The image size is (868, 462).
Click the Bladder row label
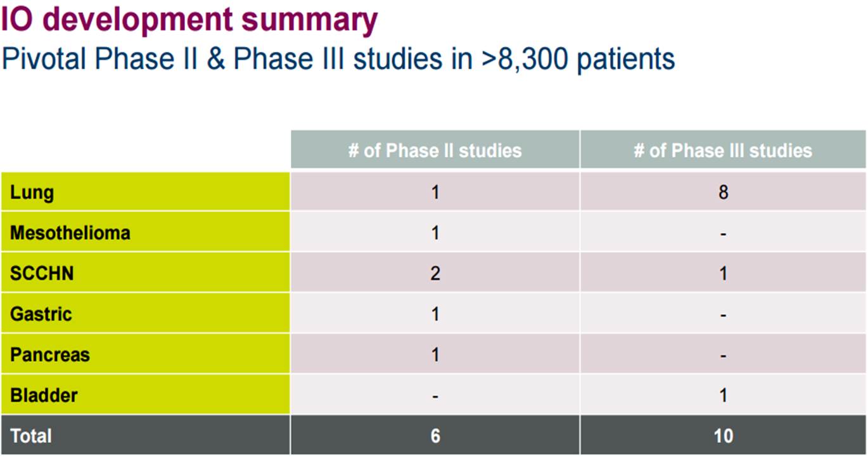44,395
